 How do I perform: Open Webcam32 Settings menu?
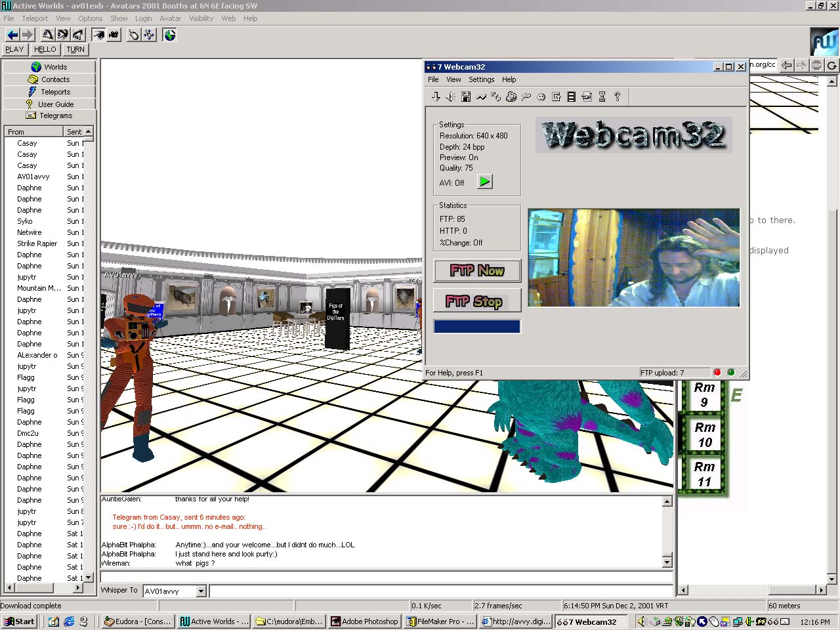(481, 79)
